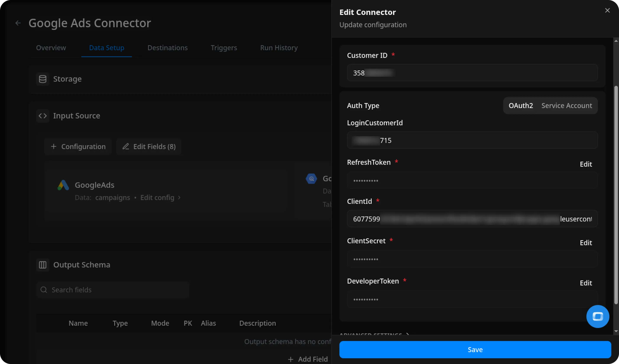
Task: Switch to the Overview tab
Action: pos(51,48)
